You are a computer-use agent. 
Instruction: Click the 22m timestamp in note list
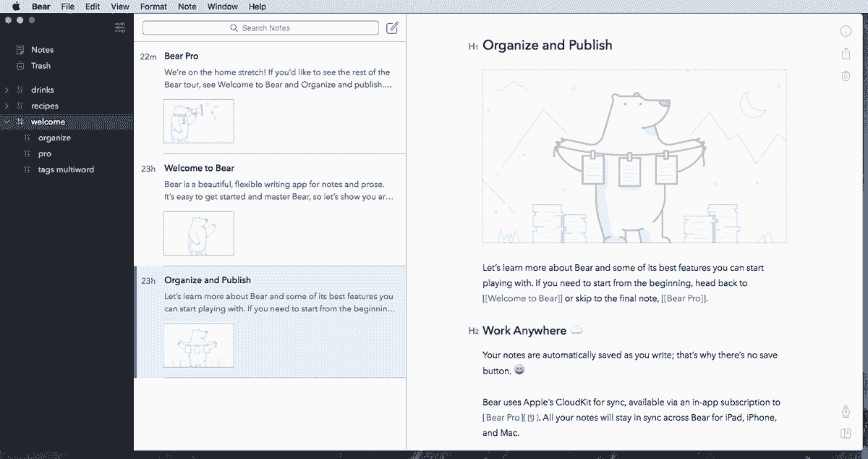pos(148,56)
